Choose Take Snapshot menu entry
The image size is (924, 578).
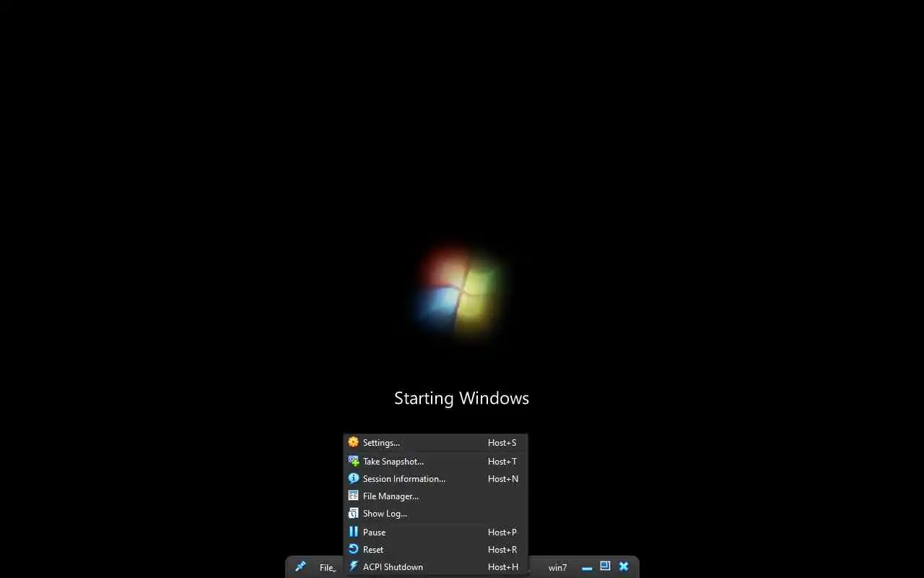point(435,462)
